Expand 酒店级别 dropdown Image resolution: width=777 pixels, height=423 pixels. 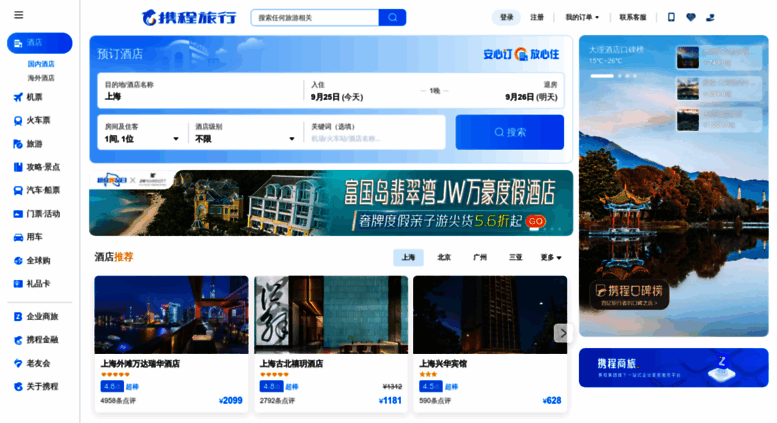(x=245, y=133)
